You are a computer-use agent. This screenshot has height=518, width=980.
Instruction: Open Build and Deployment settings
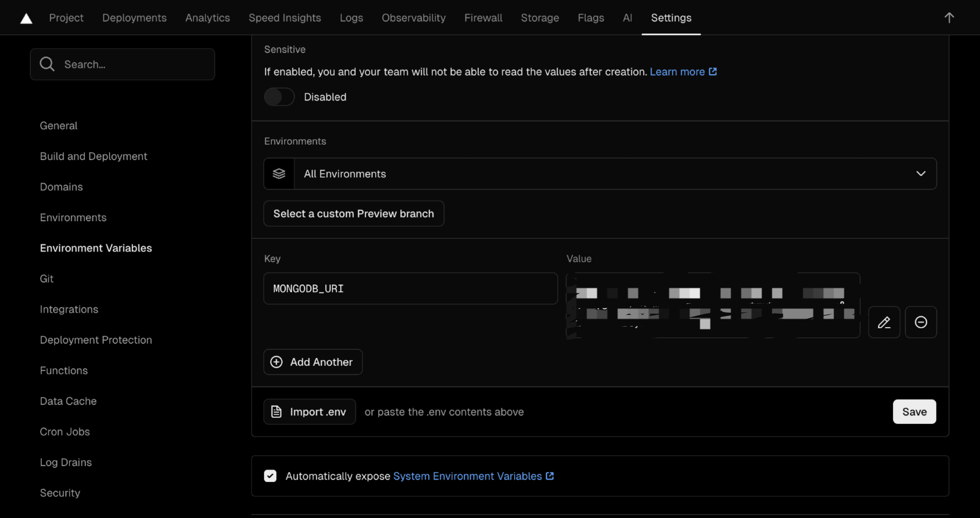pyautogui.click(x=93, y=156)
